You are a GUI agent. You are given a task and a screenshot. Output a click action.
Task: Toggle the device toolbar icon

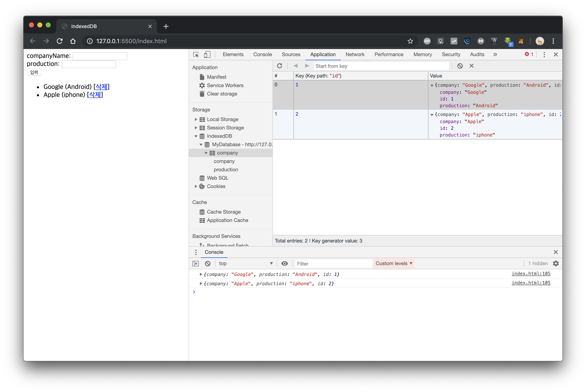point(207,54)
